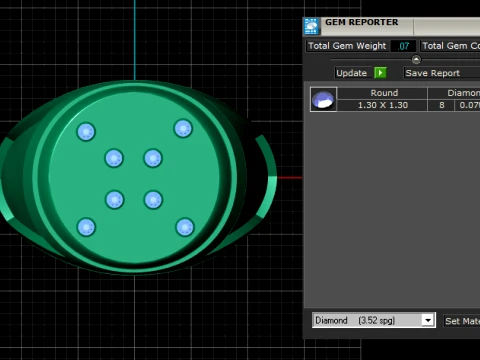Click the 1.30 X 1.30 size cell
This screenshot has height=360, width=480.
pyautogui.click(x=383, y=105)
